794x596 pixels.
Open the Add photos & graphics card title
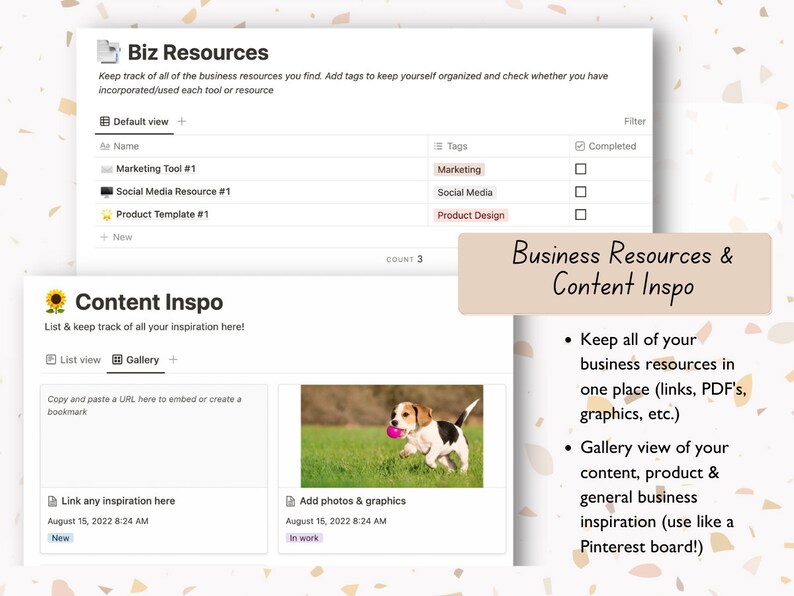[352, 501]
